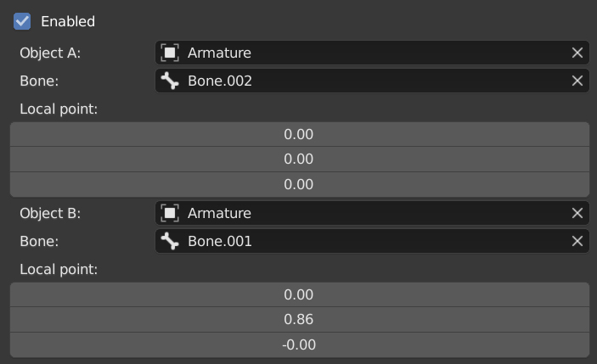Clear the Bone.002 bone selection
597x364 pixels.
(577, 81)
